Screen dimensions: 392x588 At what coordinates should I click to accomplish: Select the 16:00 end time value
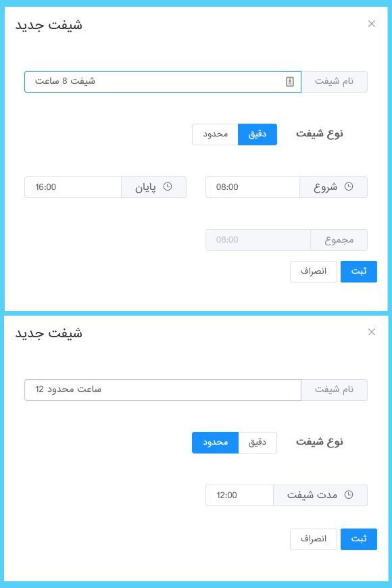click(x=73, y=187)
